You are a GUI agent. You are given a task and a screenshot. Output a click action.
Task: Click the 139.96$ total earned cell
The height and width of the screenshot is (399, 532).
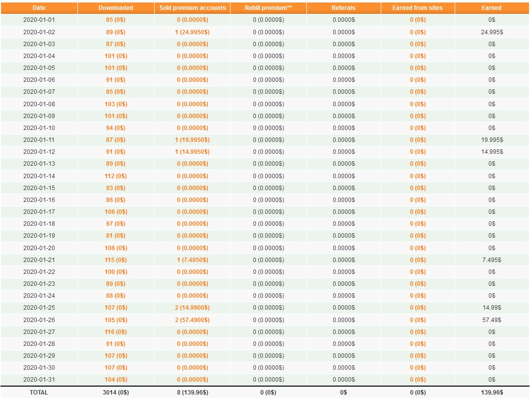tap(492, 393)
